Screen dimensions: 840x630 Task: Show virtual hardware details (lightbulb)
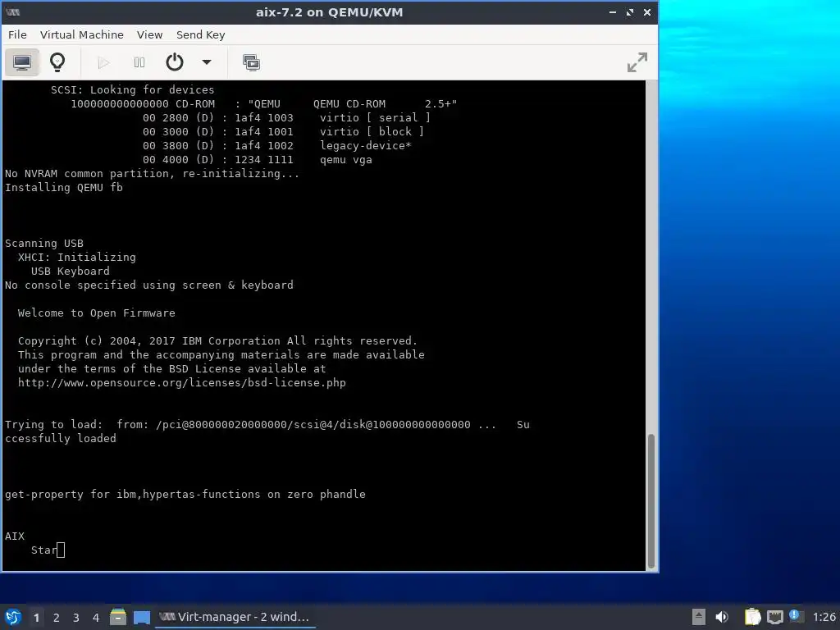point(57,62)
